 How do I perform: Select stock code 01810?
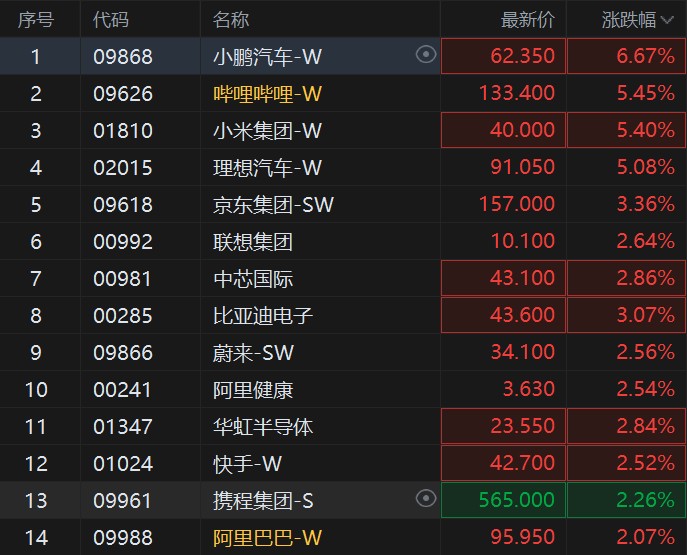(122, 130)
